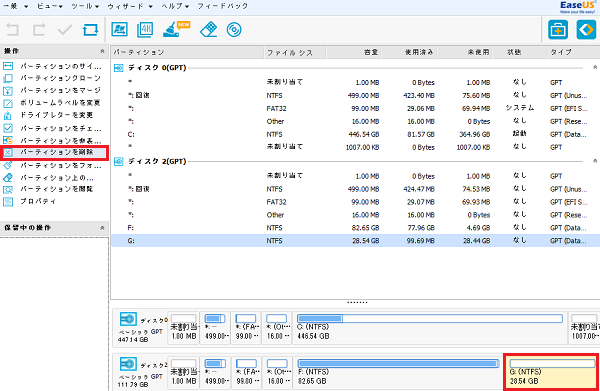Open the NEW cleanup and optimization tool

(x=176, y=29)
